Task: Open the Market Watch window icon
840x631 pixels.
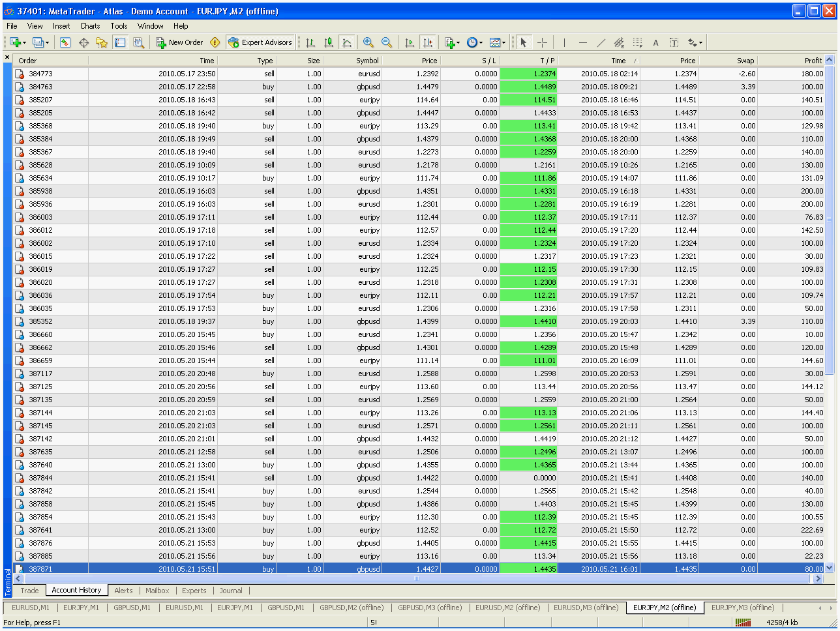Action: (x=65, y=42)
